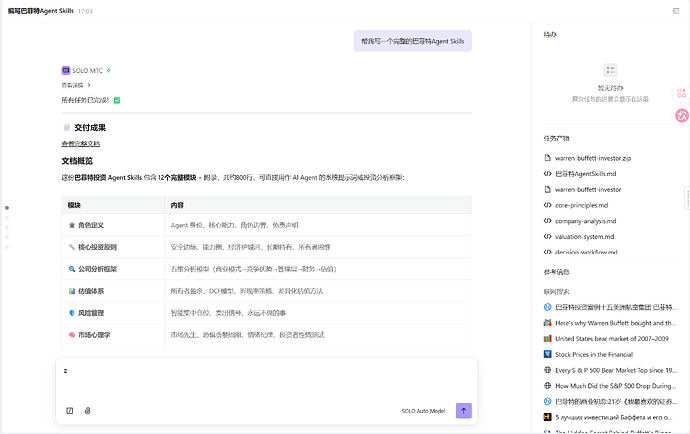Click the user message bubble about 巴菲特Agent Skills

click(412, 41)
